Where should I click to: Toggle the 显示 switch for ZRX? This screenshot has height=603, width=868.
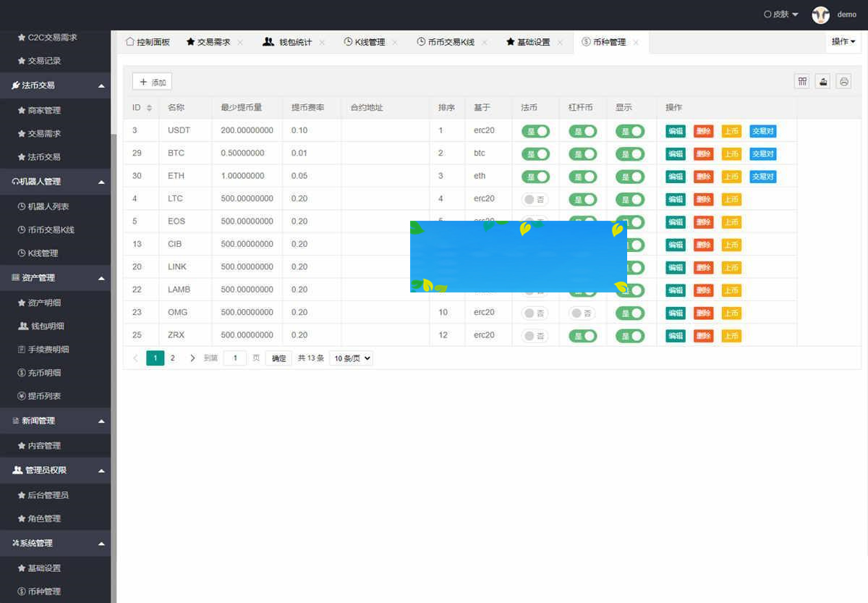pyautogui.click(x=629, y=336)
